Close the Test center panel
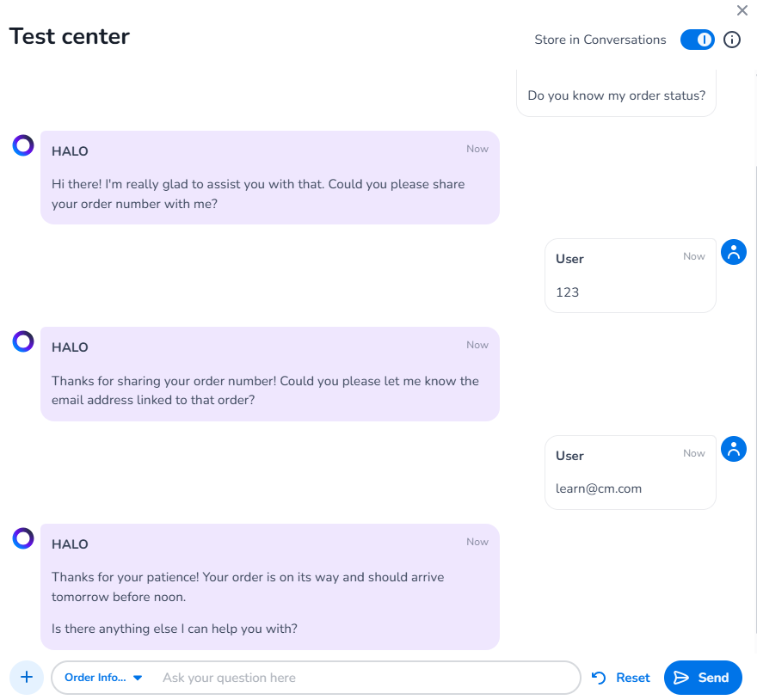The height and width of the screenshot is (700, 757). point(742,10)
